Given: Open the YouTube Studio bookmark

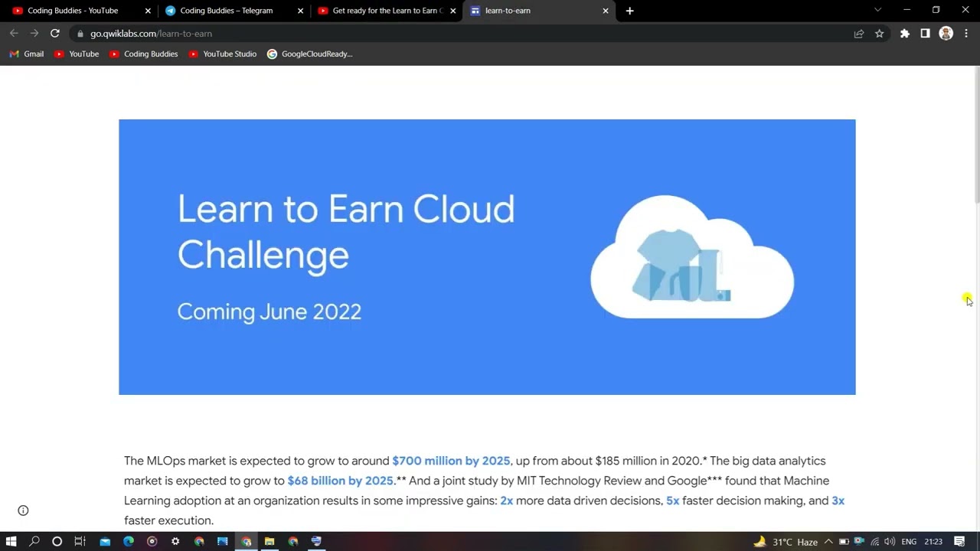Looking at the screenshot, I should pos(222,54).
